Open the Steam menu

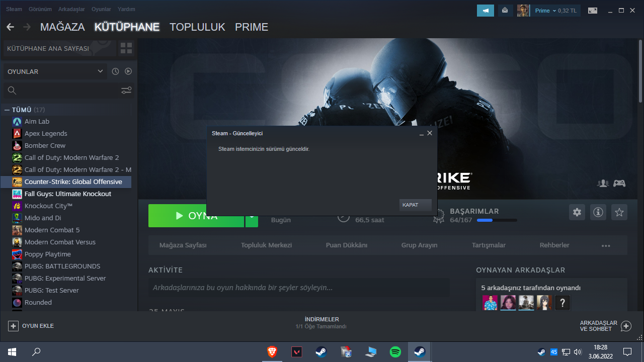click(14, 9)
